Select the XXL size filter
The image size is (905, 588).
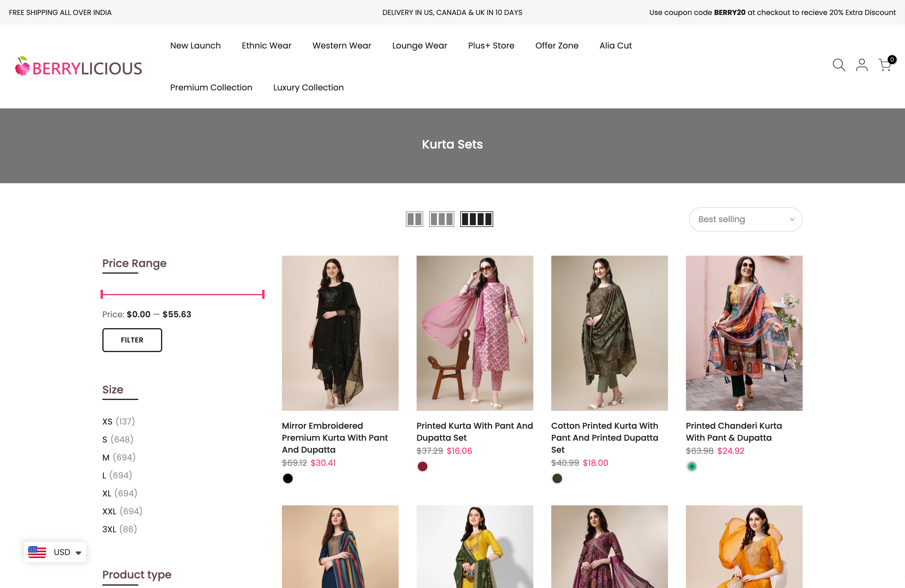pyautogui.click(x=110, y=511)
